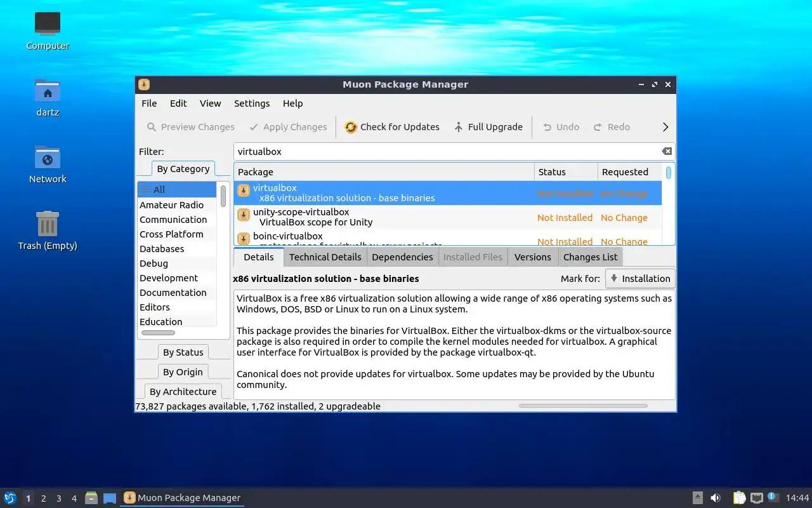This screenshot has height=508, width=812.
Task: Clear the search field with the clear icon
Action: coord(667,151)
